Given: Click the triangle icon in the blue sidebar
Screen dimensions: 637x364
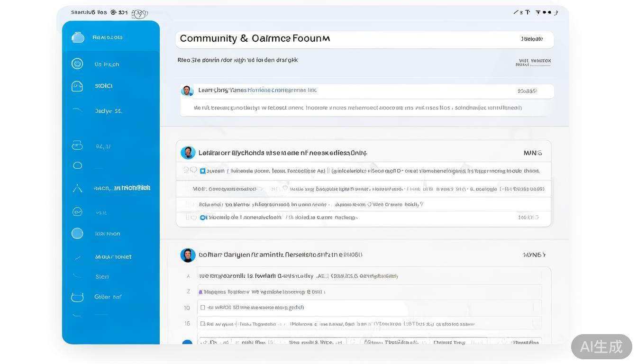Looking at the screenshot, I should (77, 189).
